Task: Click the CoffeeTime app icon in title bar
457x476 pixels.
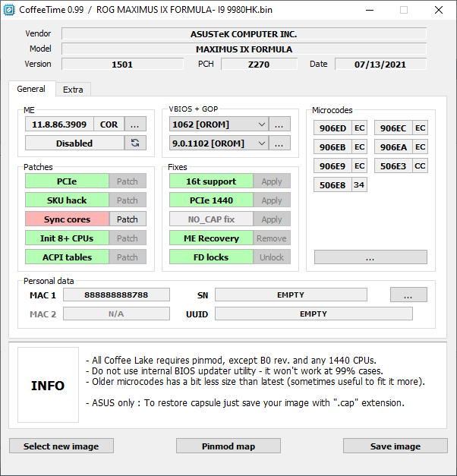Action: coord(9,10)
